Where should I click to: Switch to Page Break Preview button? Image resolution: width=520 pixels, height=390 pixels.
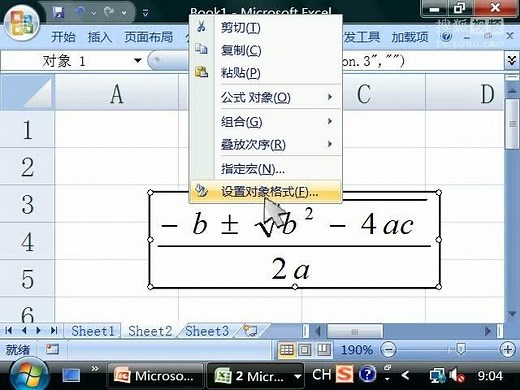tap(323, 350)
